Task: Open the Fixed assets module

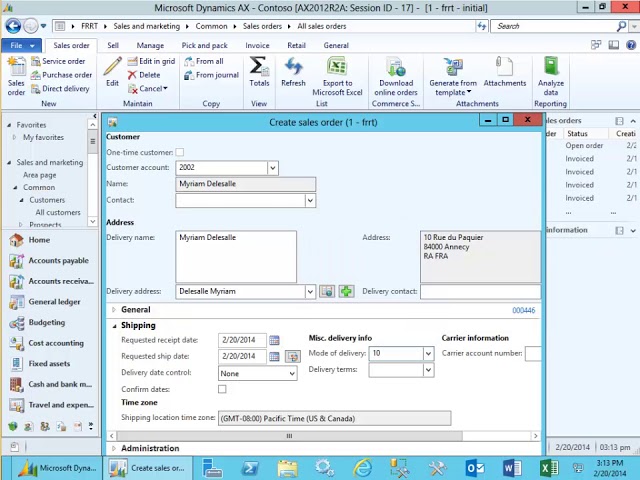Action: click(x=40, y=364)
